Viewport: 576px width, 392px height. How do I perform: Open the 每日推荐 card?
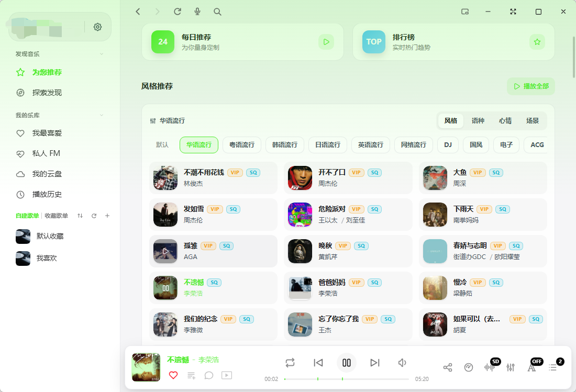pos(242,42)
